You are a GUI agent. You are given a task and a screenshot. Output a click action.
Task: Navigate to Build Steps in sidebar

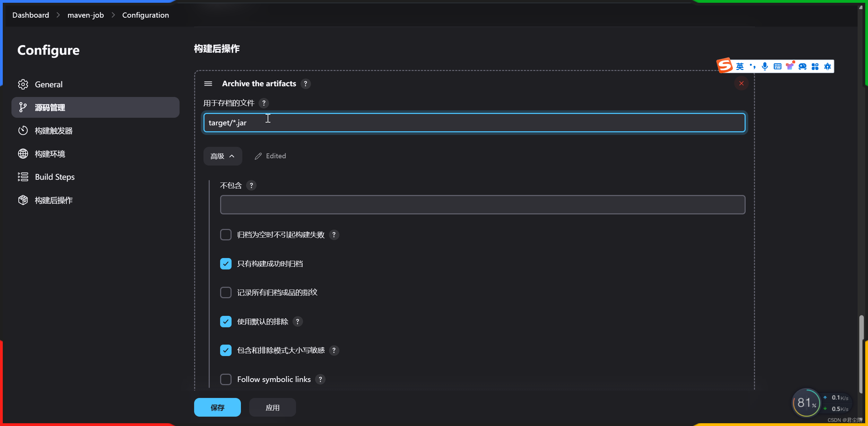tap(54, 177)
